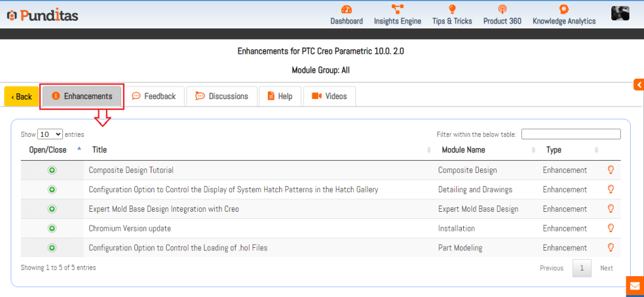Open the Insights Engine icon

click(397, 9)
